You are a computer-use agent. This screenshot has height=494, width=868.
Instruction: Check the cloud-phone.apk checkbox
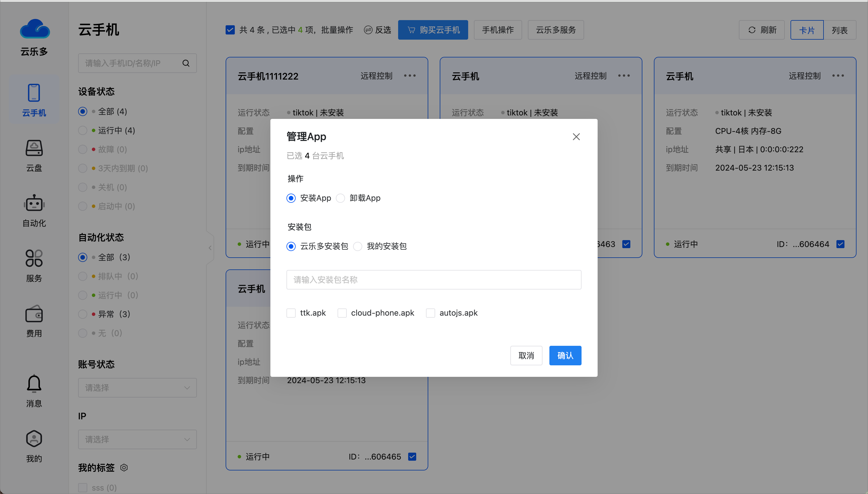click(x=342, y=313)
